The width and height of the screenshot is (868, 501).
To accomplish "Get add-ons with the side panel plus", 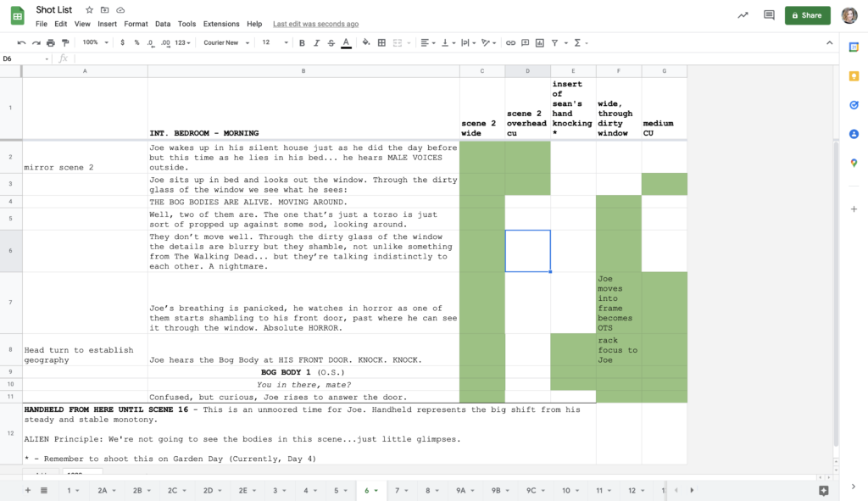I will click(854, 209).
